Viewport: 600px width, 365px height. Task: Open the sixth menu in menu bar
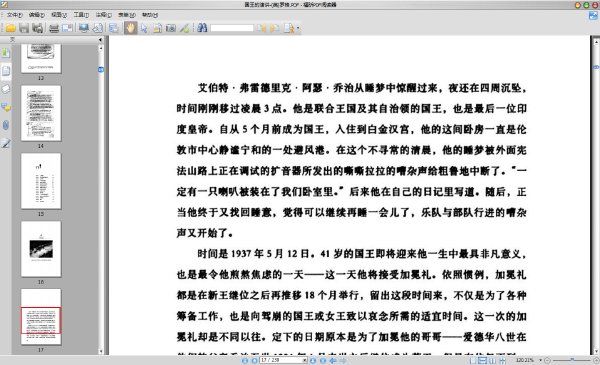[127, 15]
